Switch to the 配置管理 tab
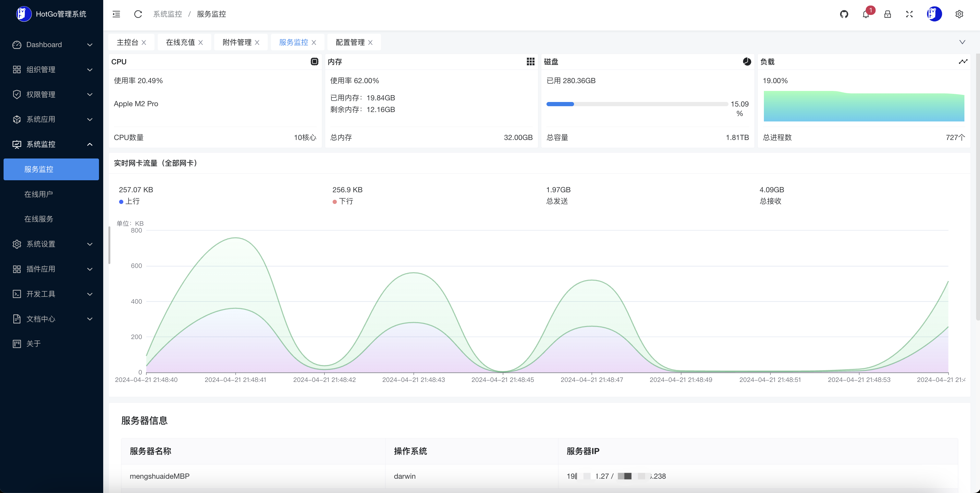980x493 pixels. point(350,42)
